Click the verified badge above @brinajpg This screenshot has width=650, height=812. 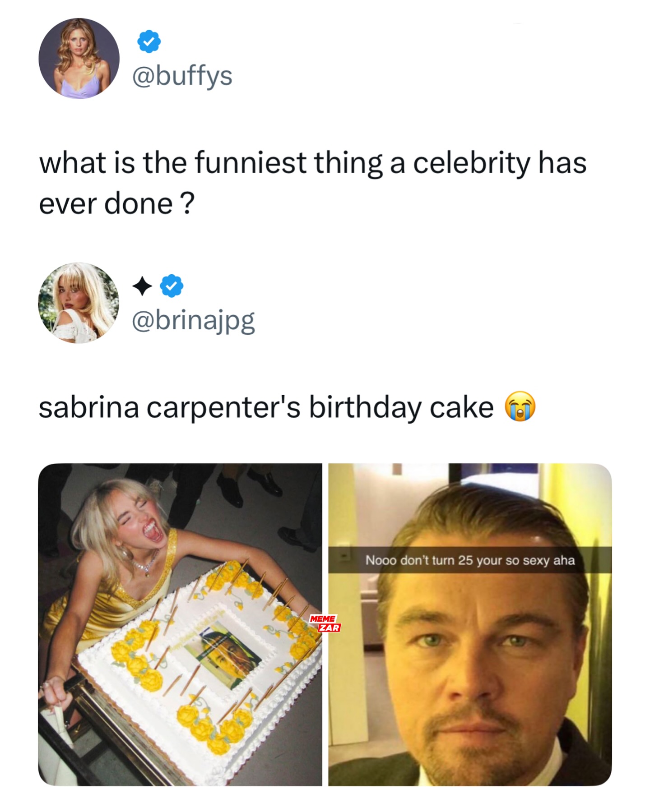pos(172,286)
